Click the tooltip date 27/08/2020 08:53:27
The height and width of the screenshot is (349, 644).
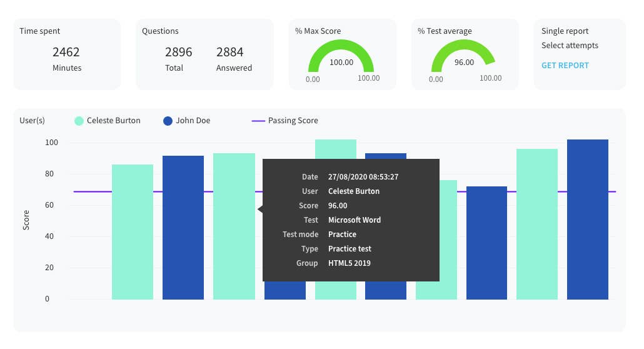coord(363,177)
